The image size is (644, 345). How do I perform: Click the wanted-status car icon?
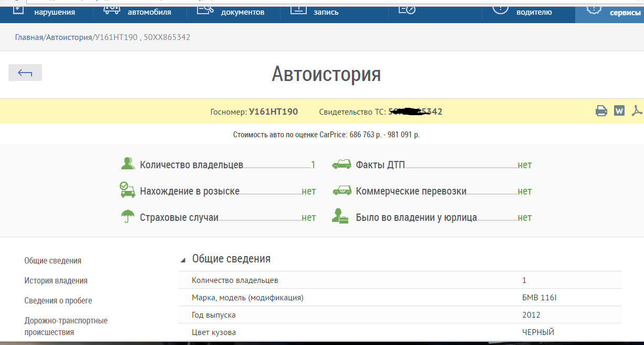[x=128, y=190]
